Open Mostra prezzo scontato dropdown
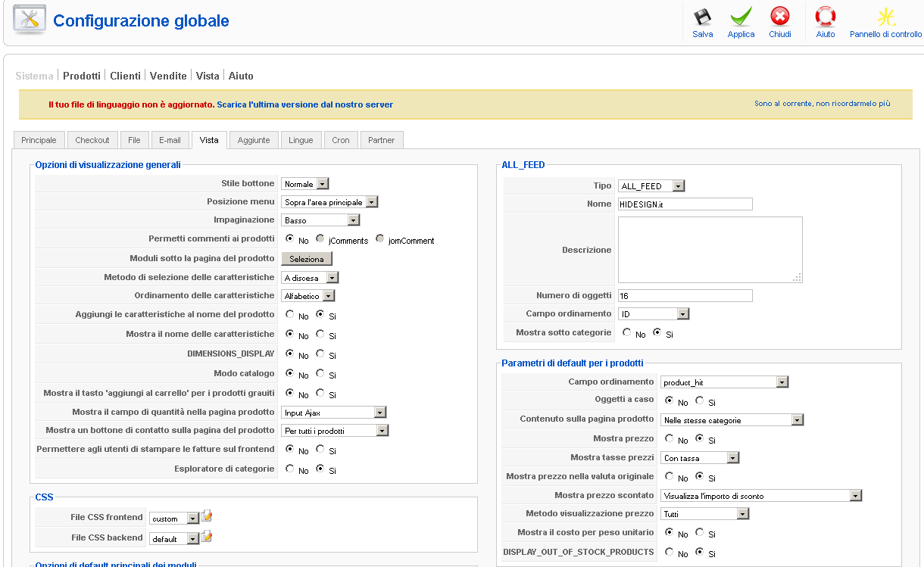The width and height of the screenshot is (924, 567). pos(761,496)
